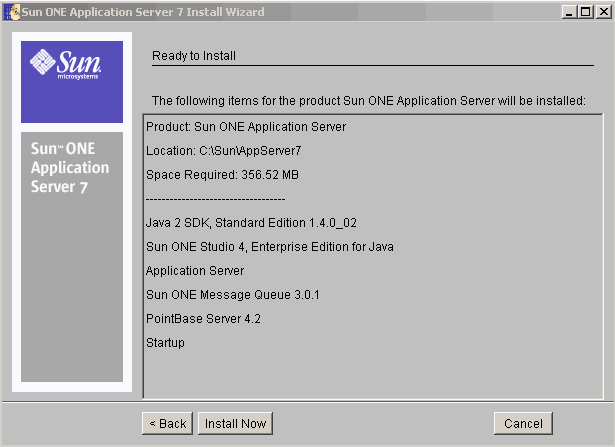Select the 'Application Server' list line
This screenshot has width=615, height=447.
coord(195,271)
